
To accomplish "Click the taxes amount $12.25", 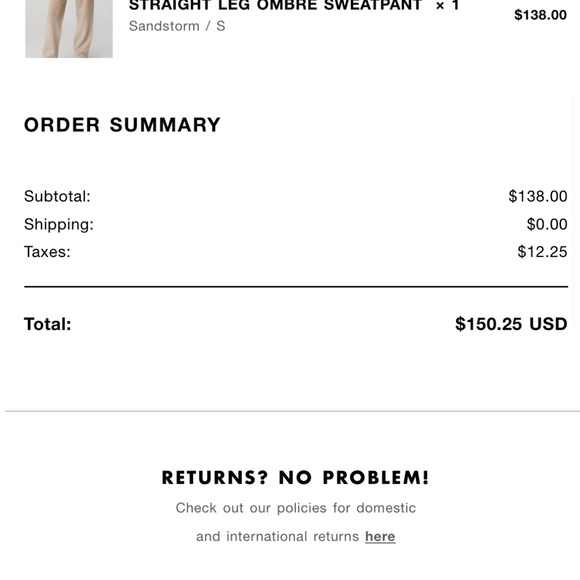I will 542,252.
